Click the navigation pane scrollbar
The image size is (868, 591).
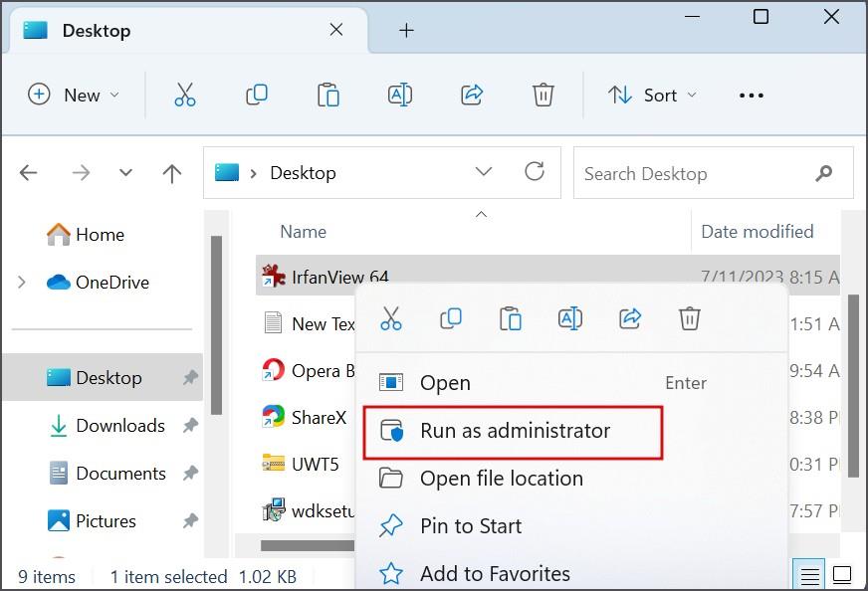click(216, 325)
